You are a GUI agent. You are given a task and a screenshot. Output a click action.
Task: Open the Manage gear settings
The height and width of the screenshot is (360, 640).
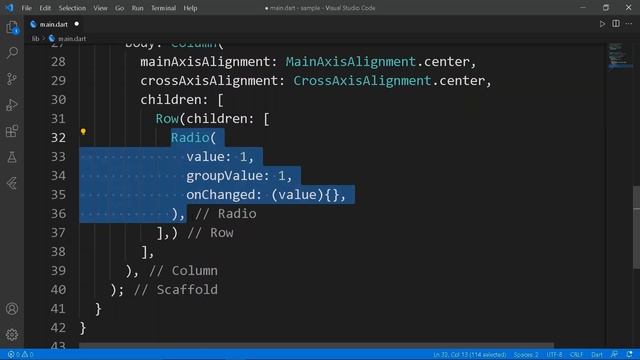point(12,335)
